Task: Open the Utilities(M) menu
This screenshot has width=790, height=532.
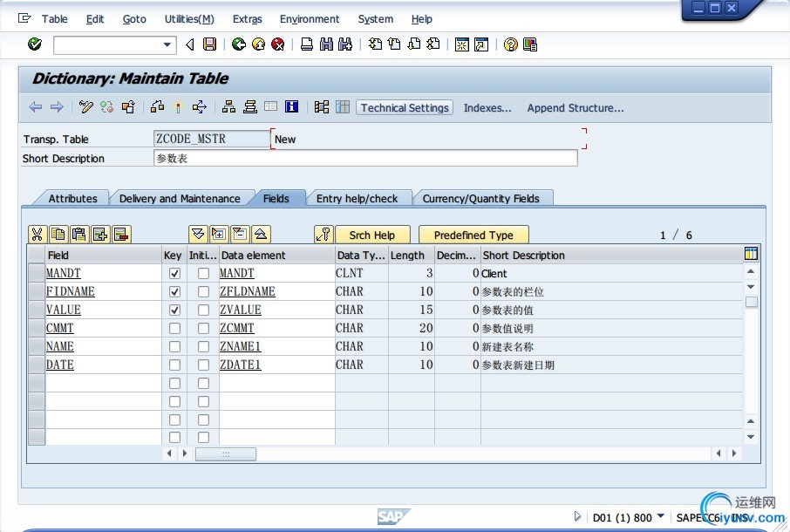Action: coord(189,19)
